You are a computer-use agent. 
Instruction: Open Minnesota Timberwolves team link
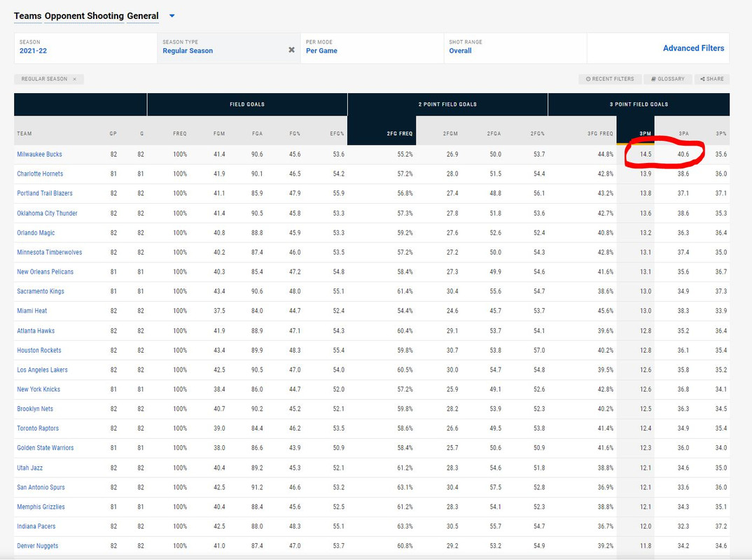50,252
